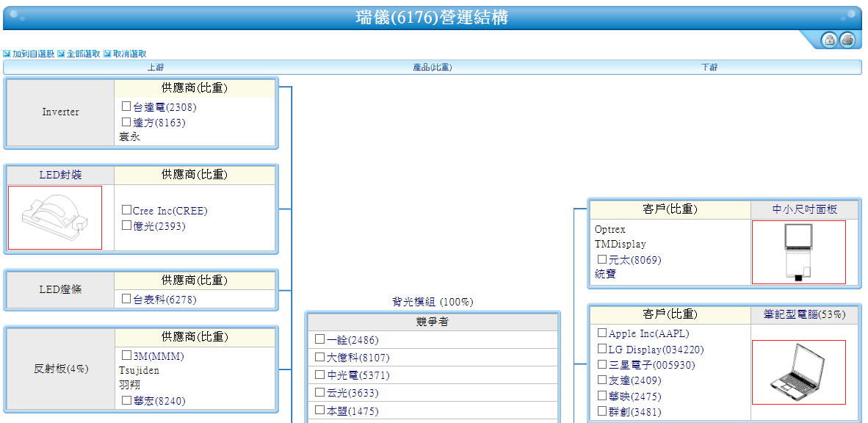Open 台達電(2308) stock link
This screenshot has height=423, width=868.
[165, 107]
